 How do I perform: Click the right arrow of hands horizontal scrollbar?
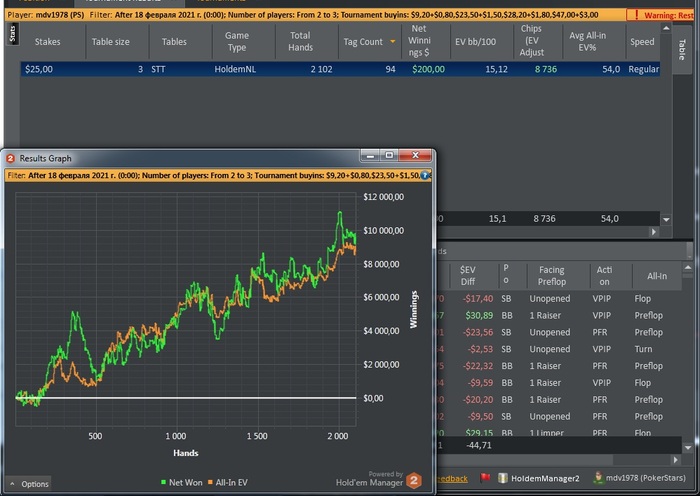click(675, 459)
